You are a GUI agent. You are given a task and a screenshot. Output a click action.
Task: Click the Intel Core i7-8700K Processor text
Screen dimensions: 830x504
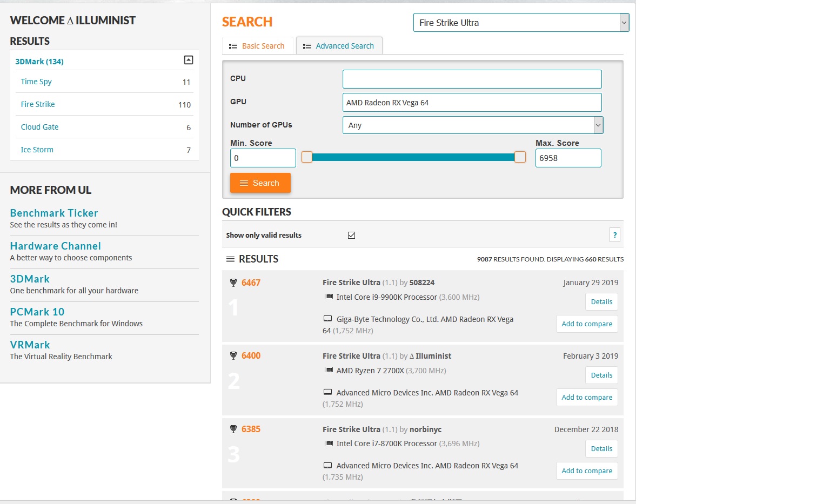click(x=387, y=443)
